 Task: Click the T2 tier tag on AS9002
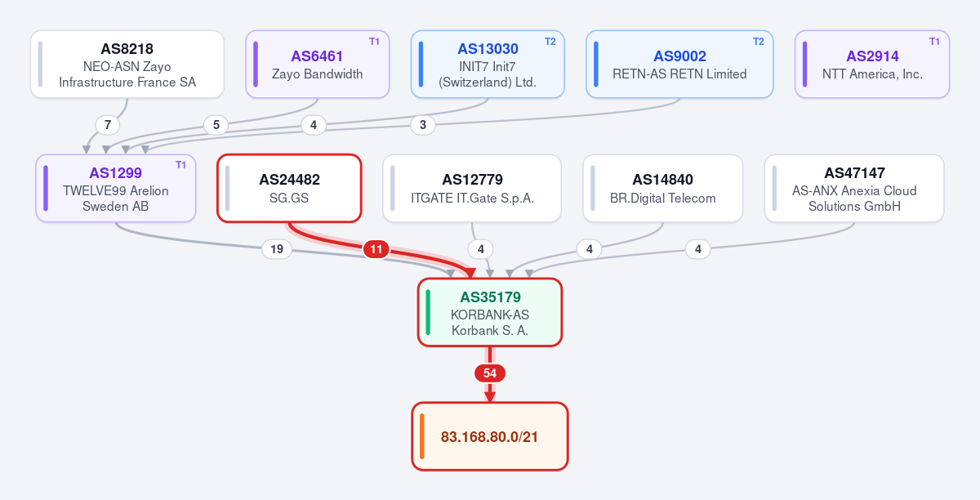point(759,42)
